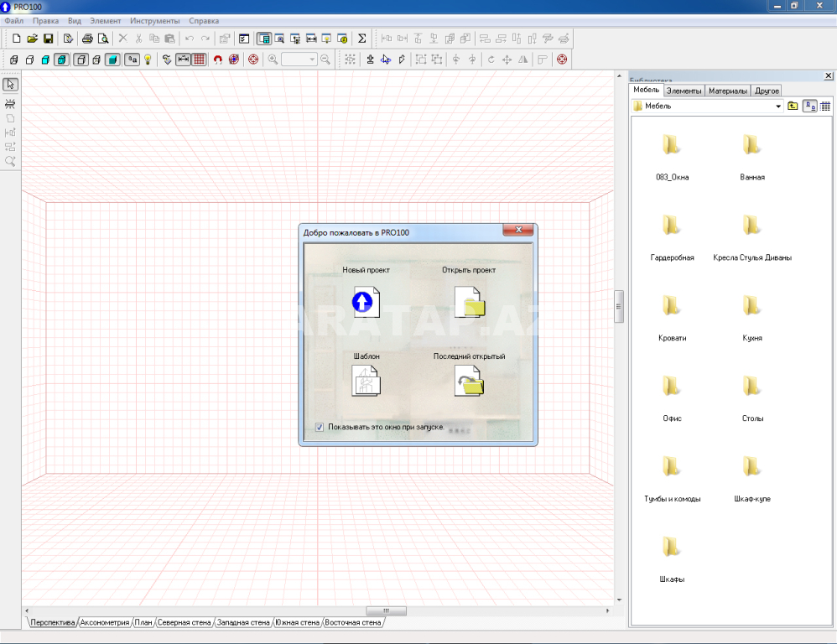Open the Кухня library folder
Image resolution: width=837 pixels, height=644 pixels.
(x=752, y=318)
